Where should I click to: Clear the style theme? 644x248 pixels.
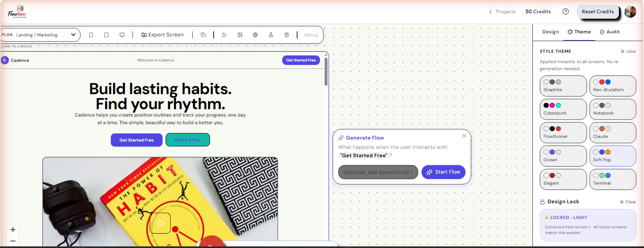[x=628, y=51]
